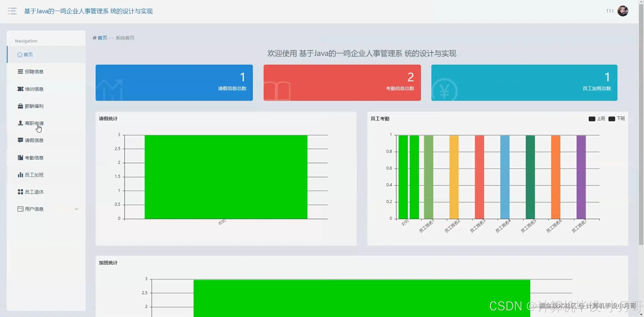This screenshot has height=317, width=644.
Task: Click the 员工加班 bar chart icon
Action: coord(20,175)
